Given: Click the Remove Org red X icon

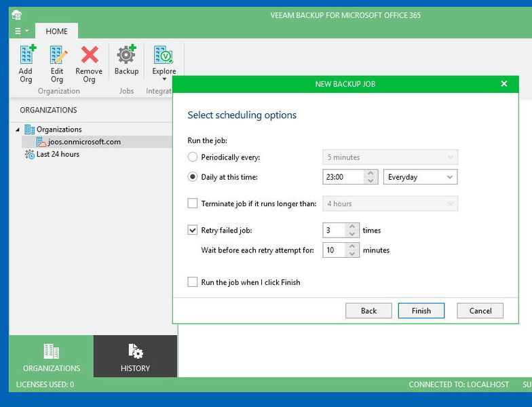Looking at the screenshot, I should (90, 54).
